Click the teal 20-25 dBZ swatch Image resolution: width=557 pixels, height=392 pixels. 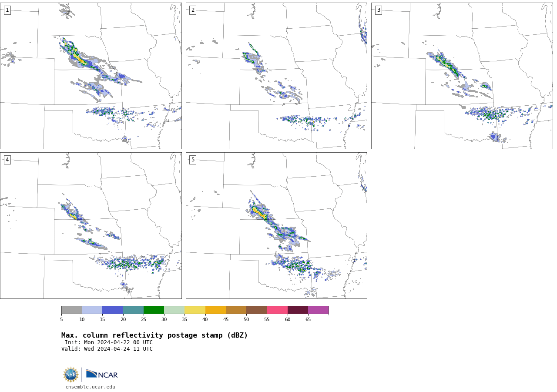[x=133, y=310]
